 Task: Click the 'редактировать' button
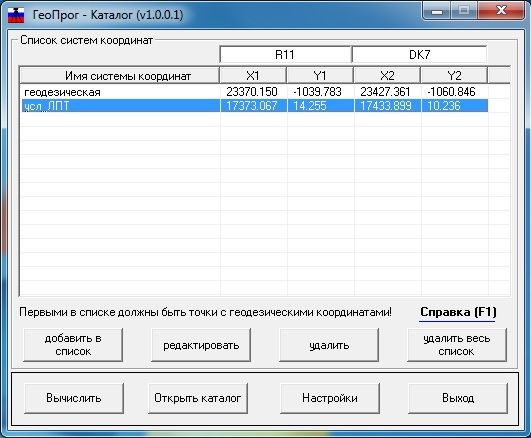tap(201, 345)
